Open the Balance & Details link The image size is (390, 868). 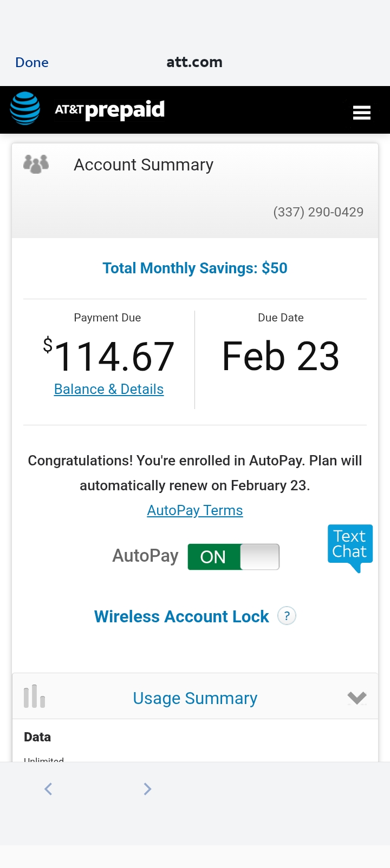coord(109,389)
